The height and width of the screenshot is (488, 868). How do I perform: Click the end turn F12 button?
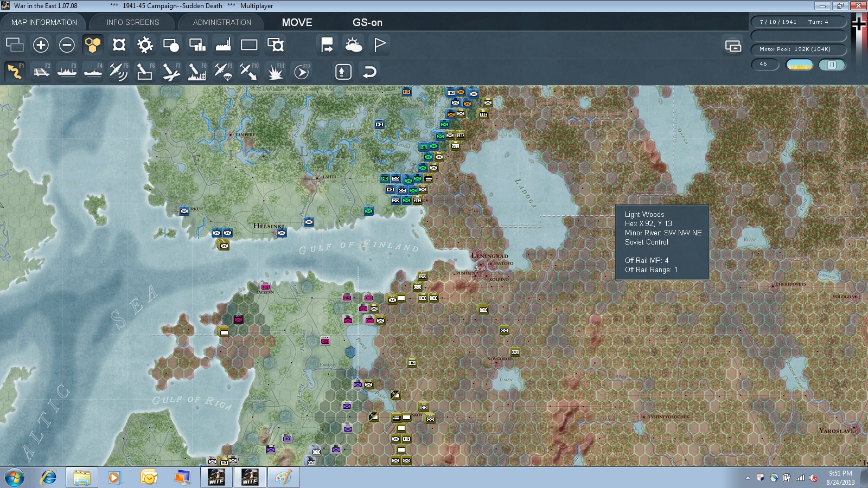coord(302,72)
